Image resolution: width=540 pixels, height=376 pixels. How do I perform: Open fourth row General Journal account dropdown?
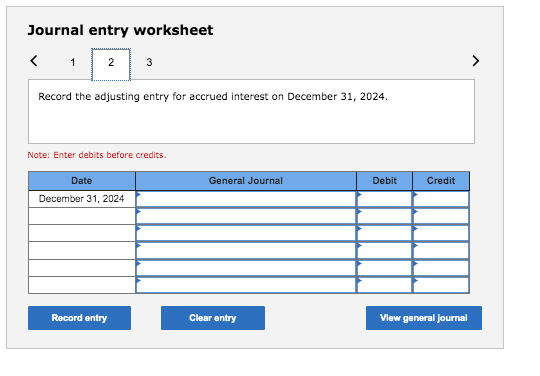(x=246, y=251)
